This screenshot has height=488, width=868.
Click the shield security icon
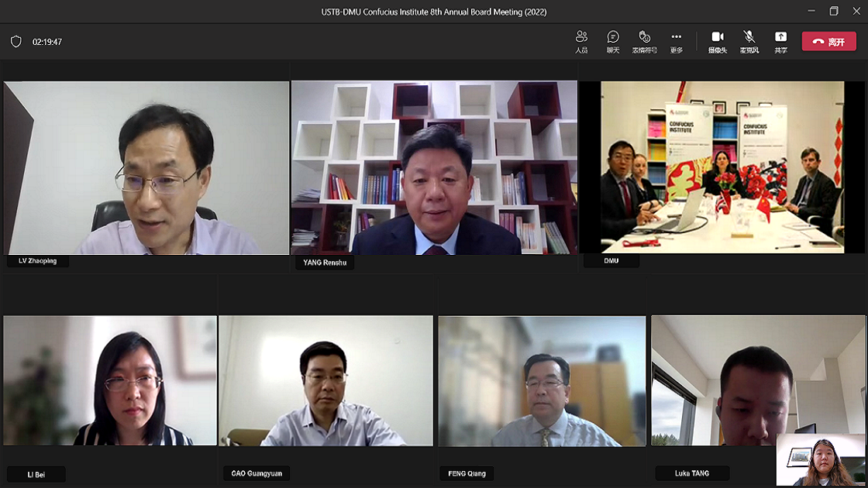click(x=16, y=42)
